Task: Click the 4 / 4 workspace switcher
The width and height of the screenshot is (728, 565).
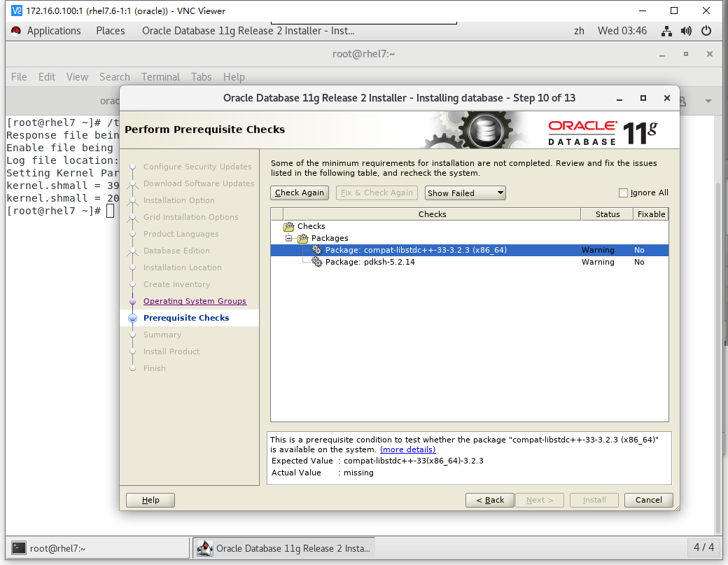Action: click(703, 547)
